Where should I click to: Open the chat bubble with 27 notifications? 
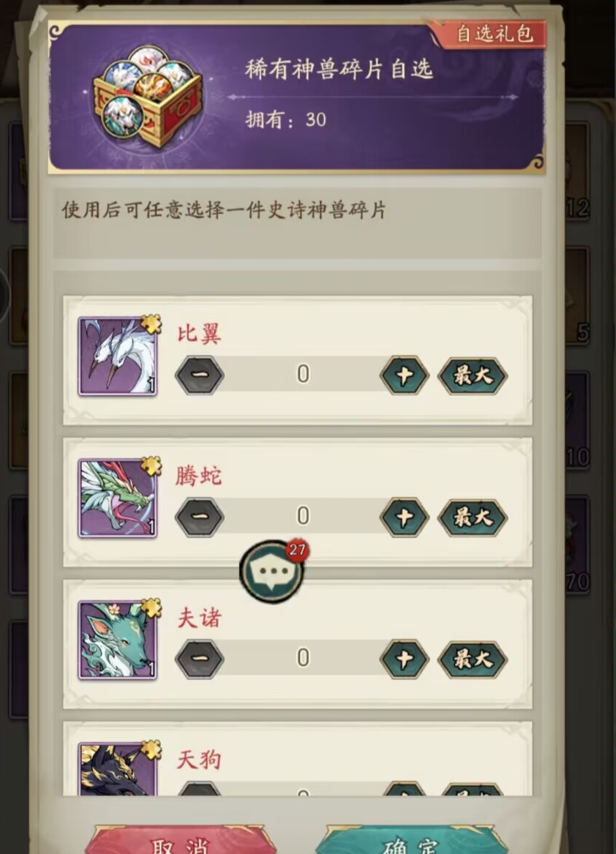[272, 572]
